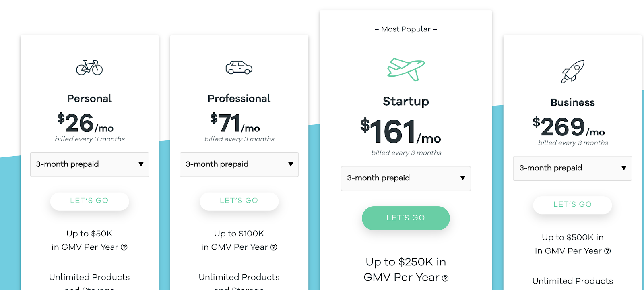Screen dimensions: 644x290
Task: Expand the Business plan billing period dropdown
Action: [572, 168]
